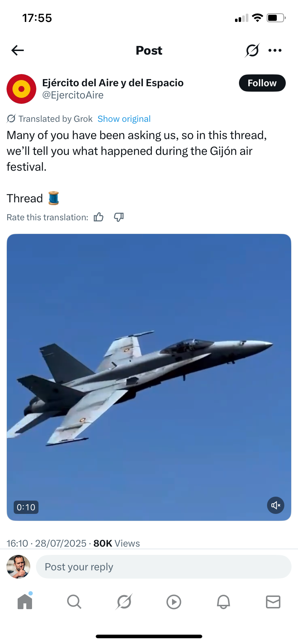298x644 pixels.
Task: Open the @EjercitoAire handle
Action: coord(73,95)
